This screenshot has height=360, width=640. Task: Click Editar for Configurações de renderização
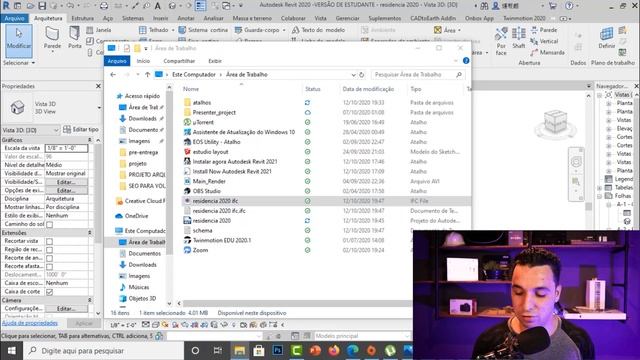(x=66, y=309)
